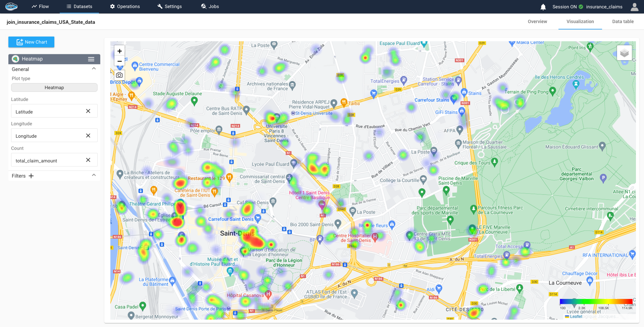
Task: Click the dataset name join_insurance_claims_USA_State_data
Action: [x=51, y=22]
